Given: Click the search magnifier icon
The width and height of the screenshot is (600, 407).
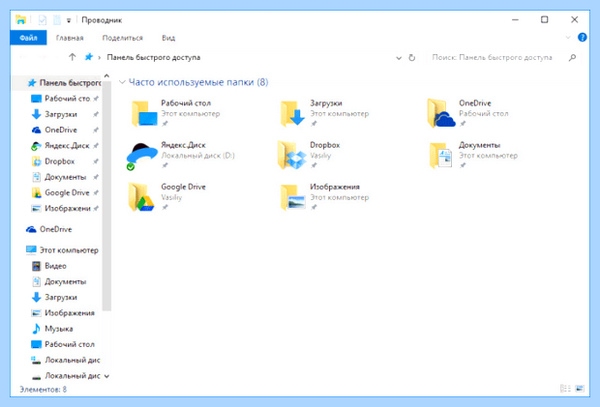Looking at the screenshot, I should (x=572, y=57).
